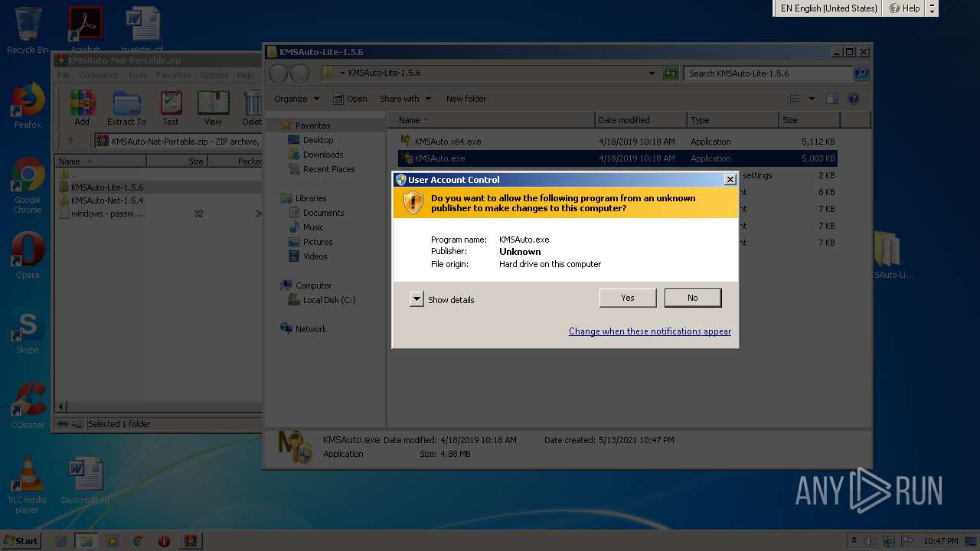
Task: Select Network in navigation pane
Action: pos(311,329)
